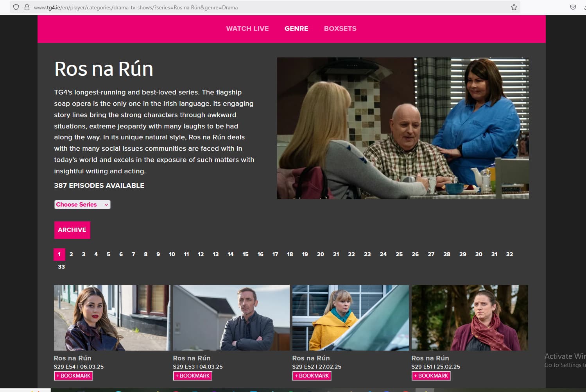Bookmark episode S29 E54

click(73, 376)
